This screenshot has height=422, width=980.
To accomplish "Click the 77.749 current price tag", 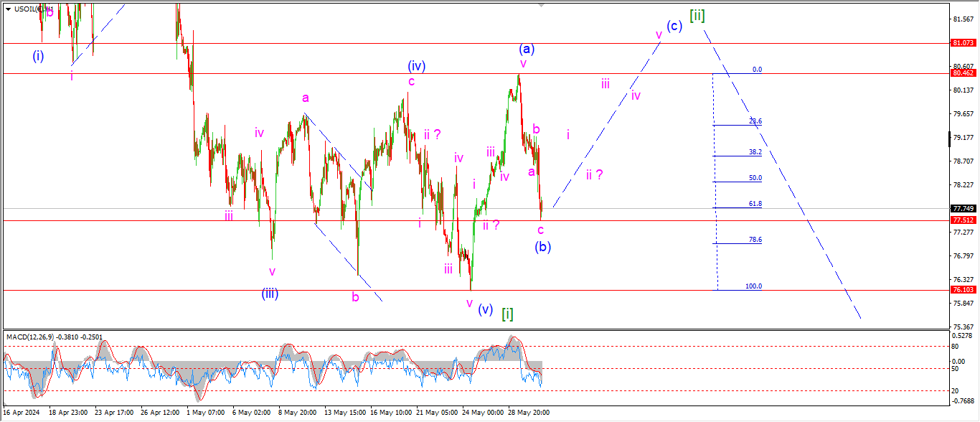I will pyautogui.click(x=963, y=209).
